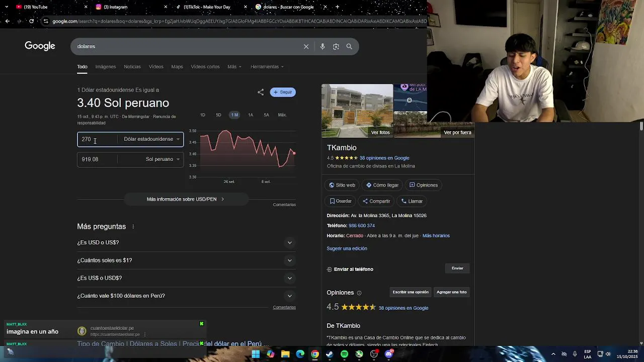Select the 1M chart range

[234, 115]
